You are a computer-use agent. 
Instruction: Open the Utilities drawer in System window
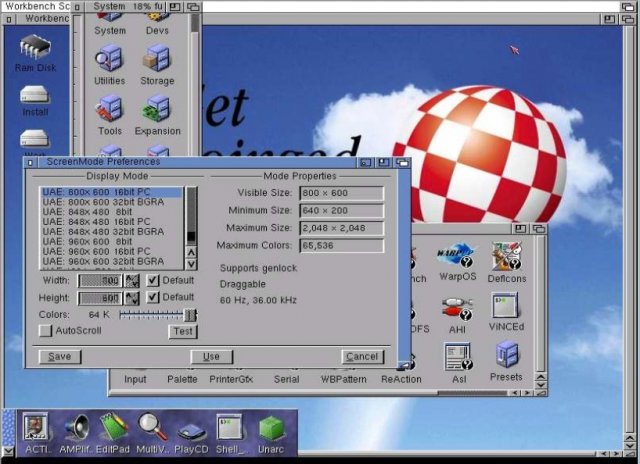tap(109, 65)
